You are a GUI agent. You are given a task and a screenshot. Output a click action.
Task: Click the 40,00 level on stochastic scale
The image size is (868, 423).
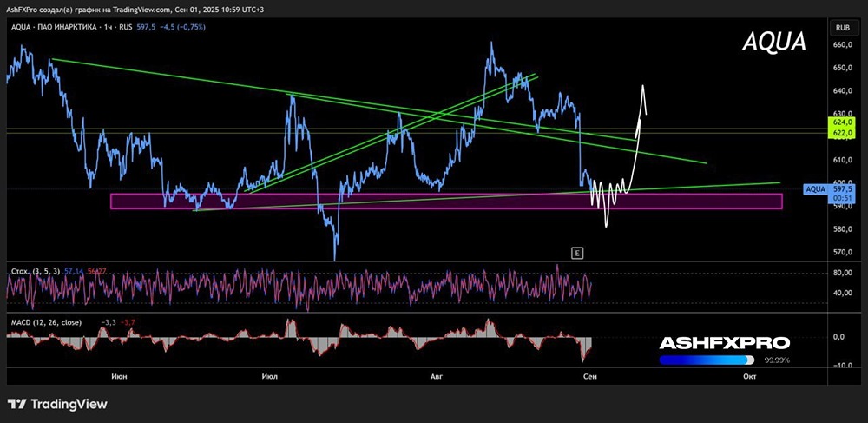click(844, 293)
